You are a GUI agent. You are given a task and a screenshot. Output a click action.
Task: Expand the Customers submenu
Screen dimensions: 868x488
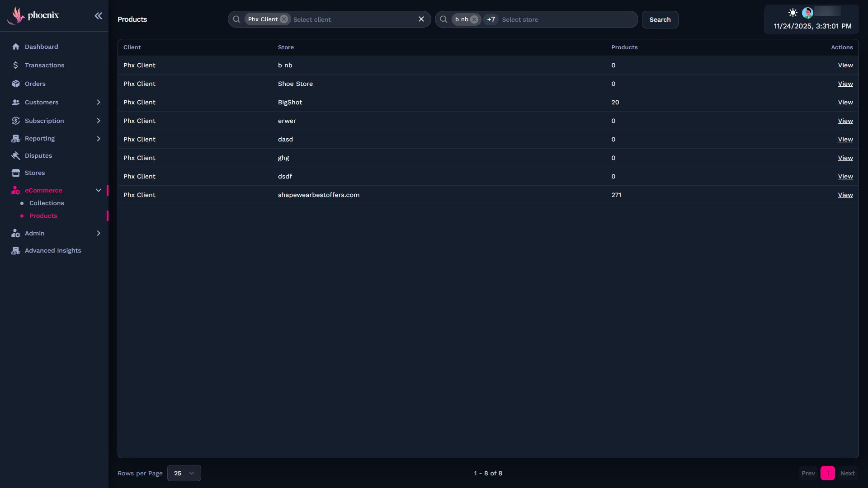pos(99,102)
